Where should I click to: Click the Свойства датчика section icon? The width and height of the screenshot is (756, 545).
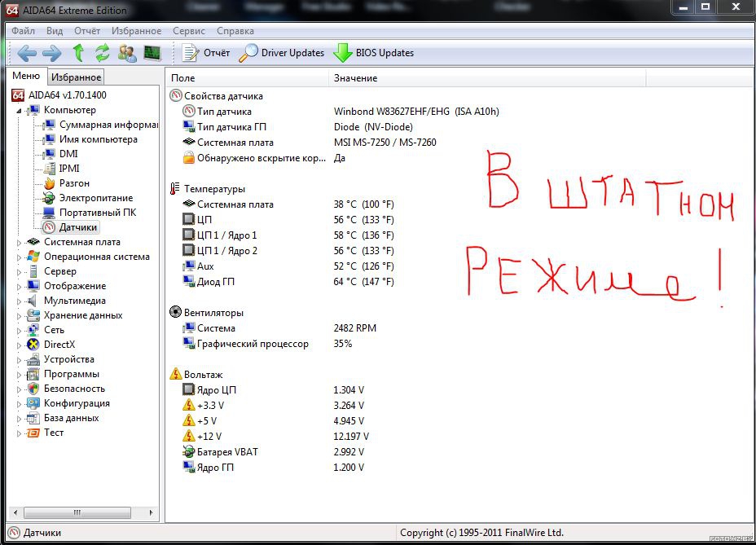[176, 95]
